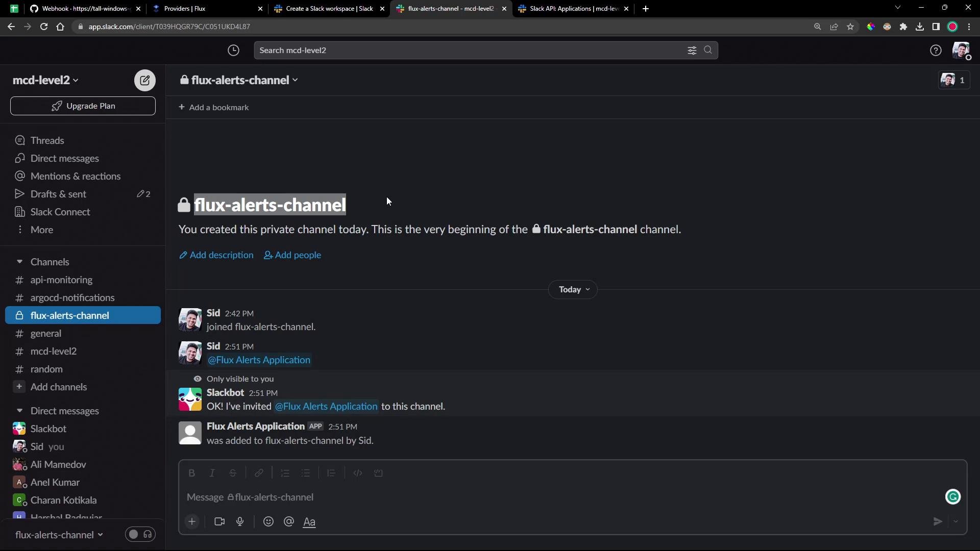The height and width of the screenshot is (551, 980).
Task: Click the Italic formatting icon
Action: pyautogui.click(x=212, y=473)
